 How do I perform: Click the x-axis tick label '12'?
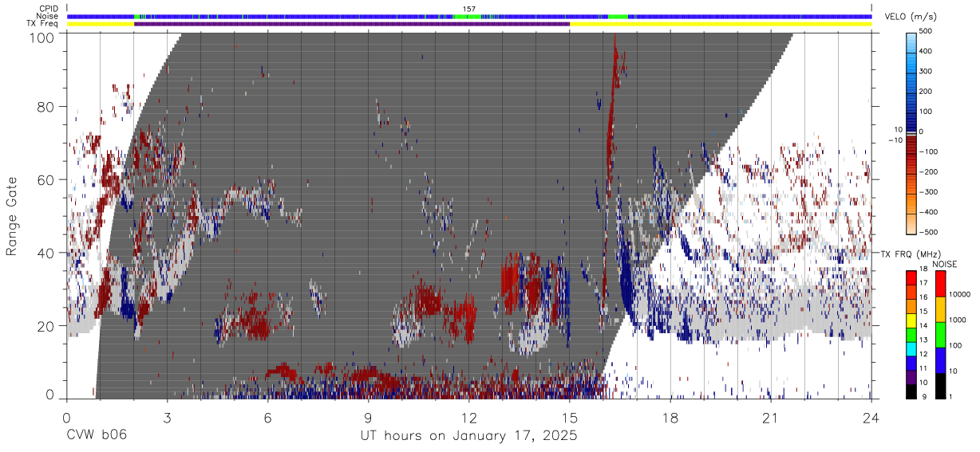(469, 418)
